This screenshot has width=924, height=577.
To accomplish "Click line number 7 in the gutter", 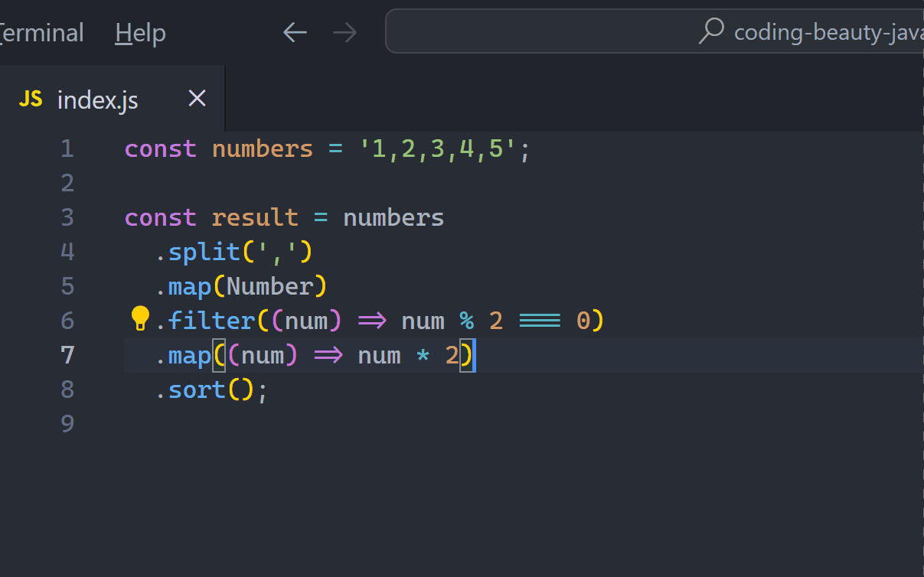I will (x=67, y=355).
